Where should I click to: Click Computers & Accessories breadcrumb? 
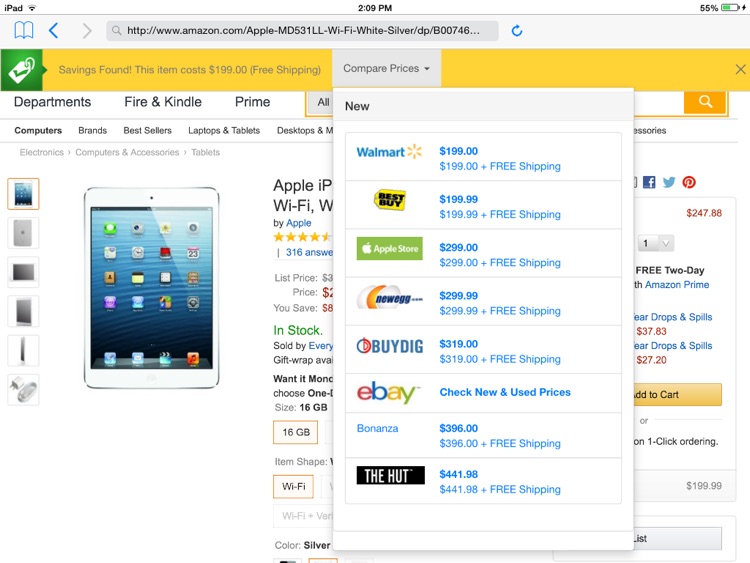pyautogui.click(x=127, y=152)
